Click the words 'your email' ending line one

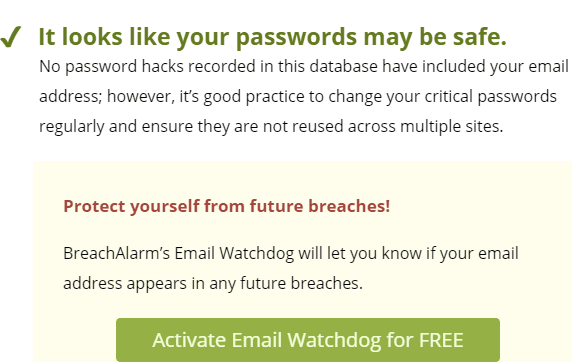529,67
